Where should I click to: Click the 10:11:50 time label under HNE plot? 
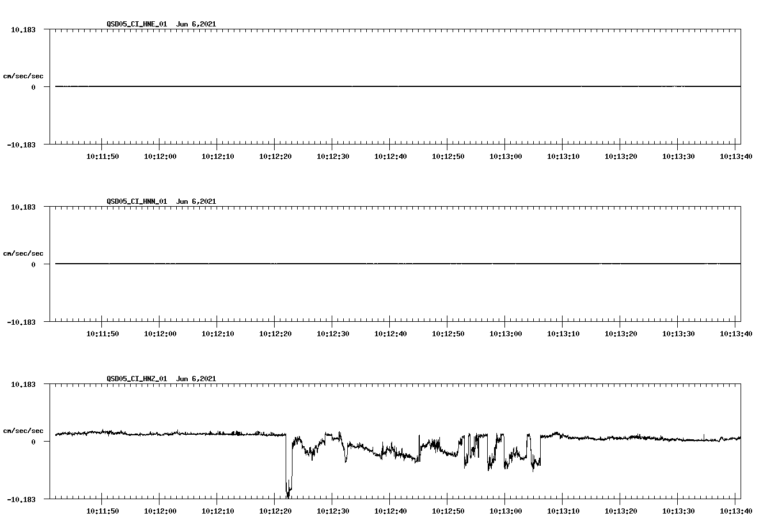(x=103, y=157)
